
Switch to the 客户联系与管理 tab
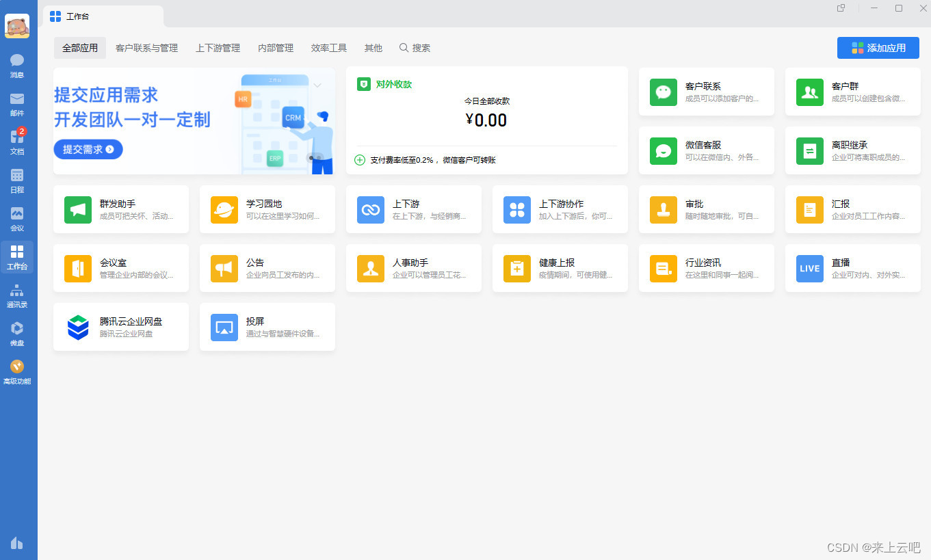(x=146, y=48)
